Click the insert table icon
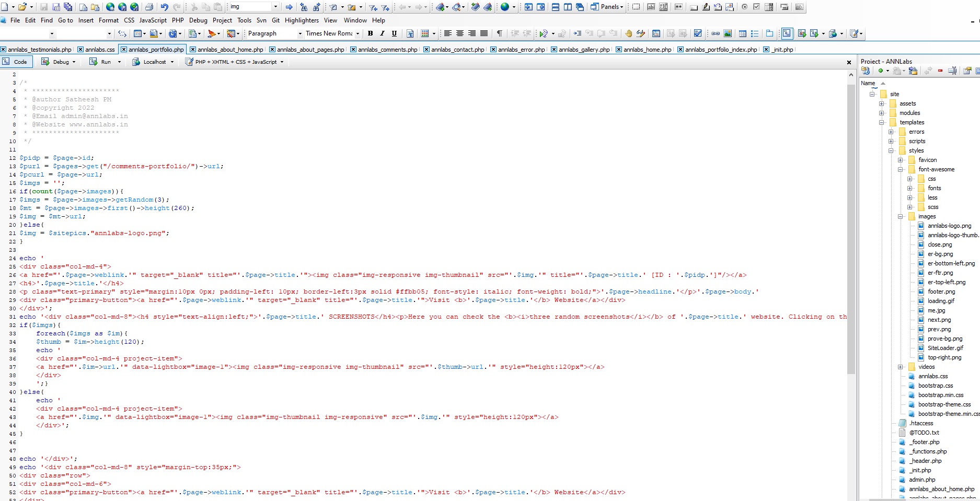The height and width of the screenshot is (501, 980). (742, 33)
